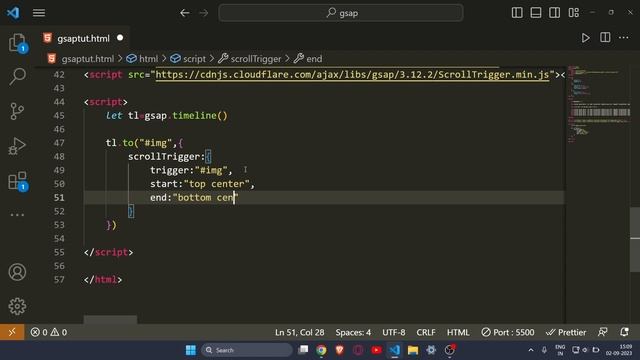Toggle the bottom panel layout
Image resolution: width=640 pixels, height=360 pixels.
[536, 13]
